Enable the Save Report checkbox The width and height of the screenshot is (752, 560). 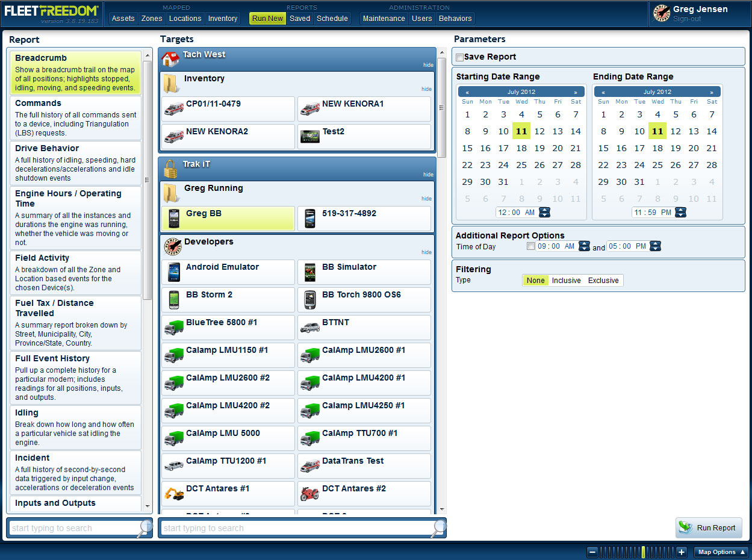(460, 57)
